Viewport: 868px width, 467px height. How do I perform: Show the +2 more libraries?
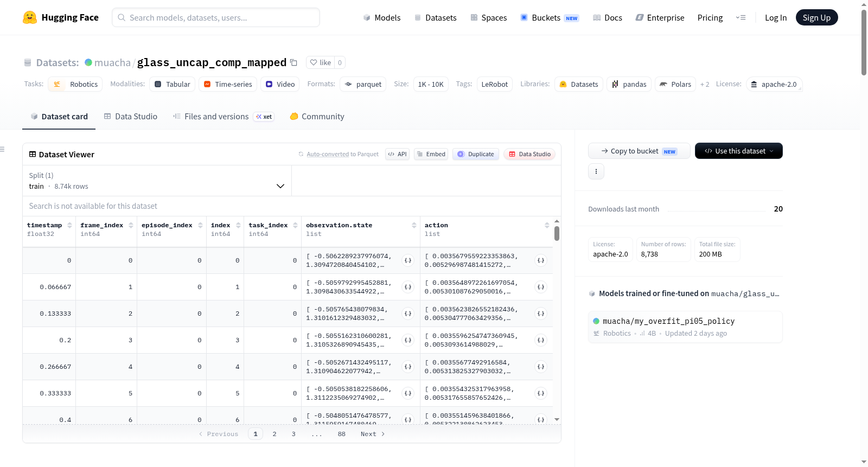pyautogui.click(x=705, y=84)
